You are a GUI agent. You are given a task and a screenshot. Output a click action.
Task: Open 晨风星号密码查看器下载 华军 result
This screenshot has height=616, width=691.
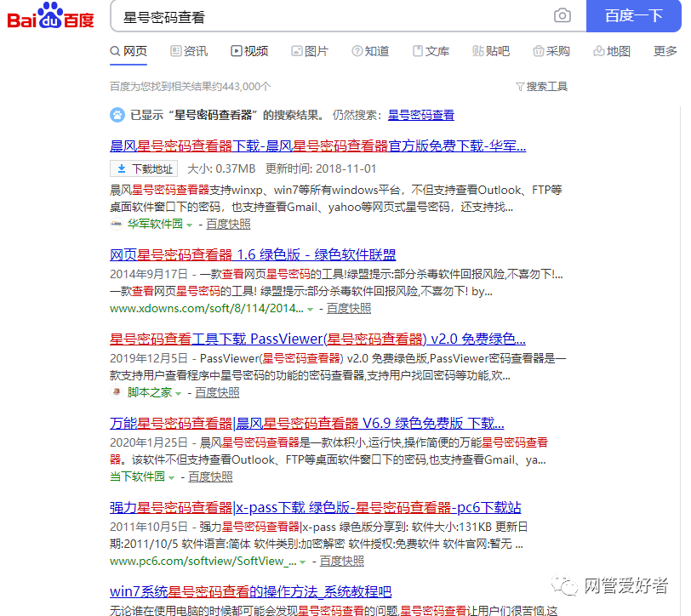[317, 145]
